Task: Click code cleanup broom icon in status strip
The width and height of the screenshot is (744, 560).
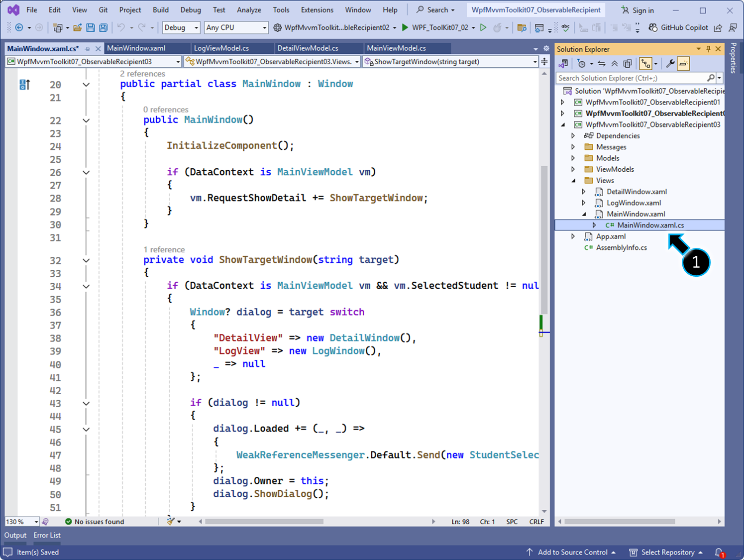Action: click(171, 521)
